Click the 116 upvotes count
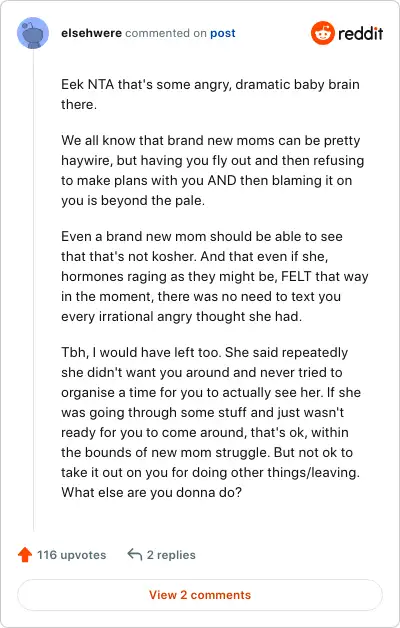This screenshot has width=400, height=628. coord(72,555)
